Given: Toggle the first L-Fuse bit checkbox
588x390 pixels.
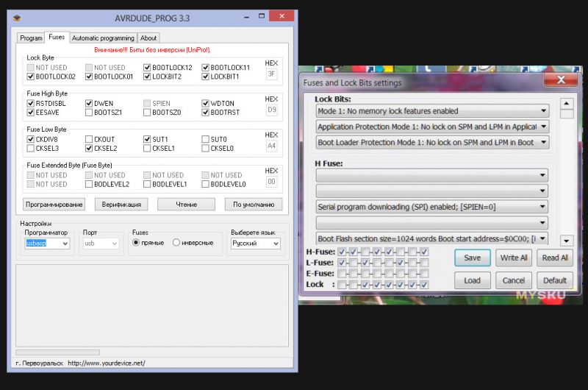Looking at the screenshot, I should (x=342, y=263).
